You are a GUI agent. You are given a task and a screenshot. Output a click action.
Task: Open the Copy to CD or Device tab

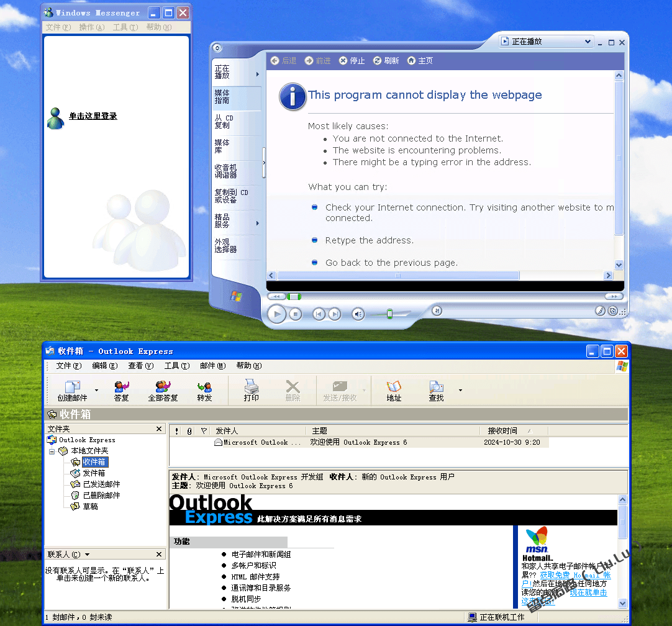pos(236,196)
